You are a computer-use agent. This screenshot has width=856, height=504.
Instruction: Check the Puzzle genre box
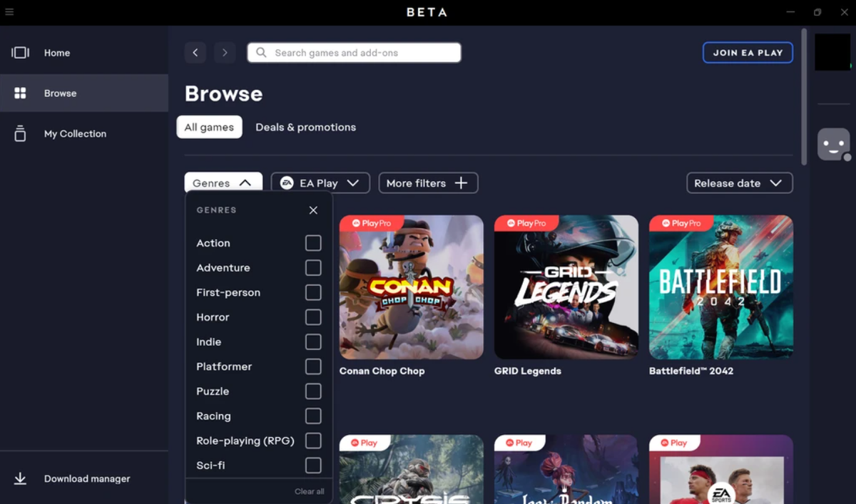(x=313, y=391)
